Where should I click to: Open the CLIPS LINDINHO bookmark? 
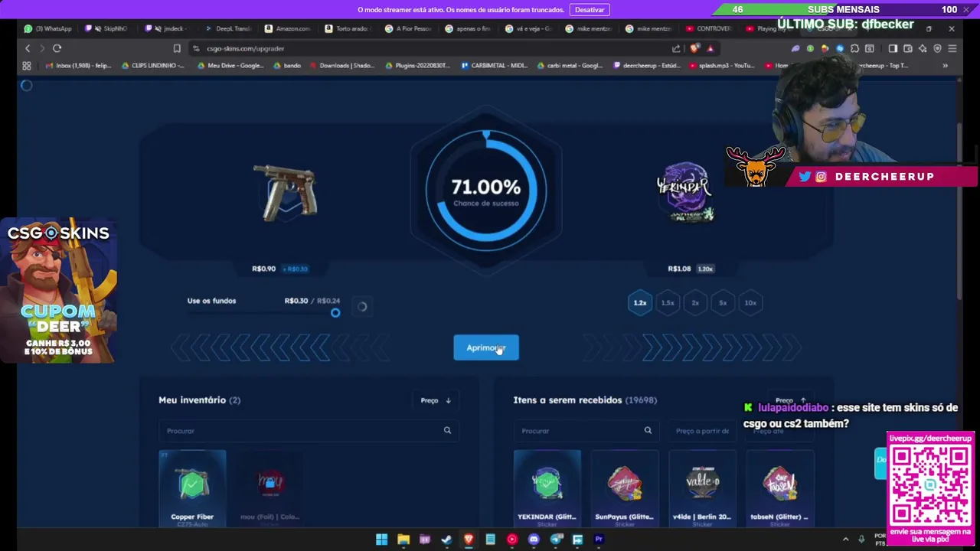[x=152, y=66]
